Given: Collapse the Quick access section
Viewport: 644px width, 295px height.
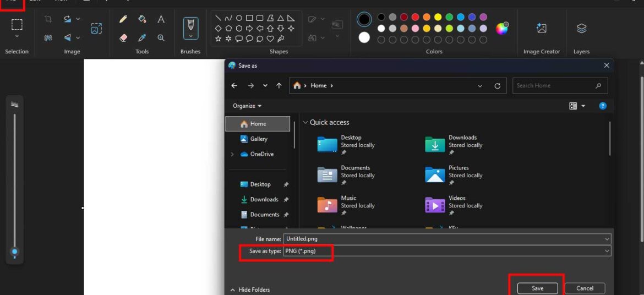Looking at the screenshot, I should [x=305, y=122].
